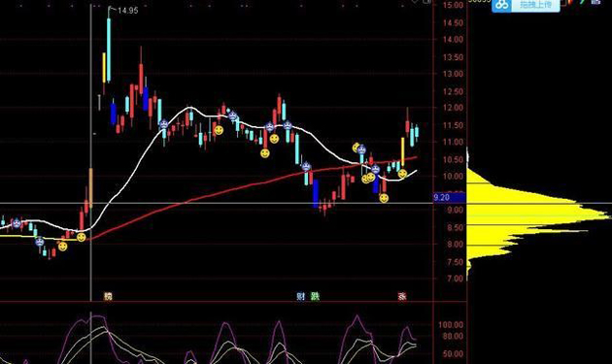
Task: Open the orange event marker below the cursor line
Action: pos(108,296)
